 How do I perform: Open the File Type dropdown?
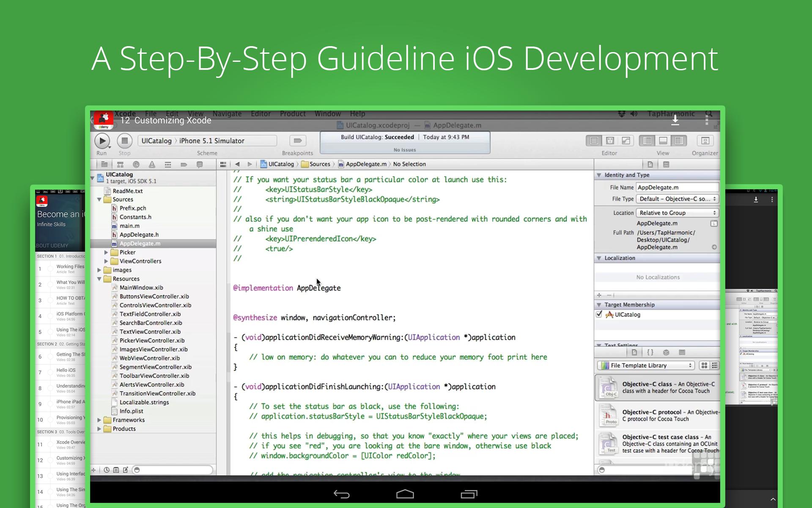[678, 199]
